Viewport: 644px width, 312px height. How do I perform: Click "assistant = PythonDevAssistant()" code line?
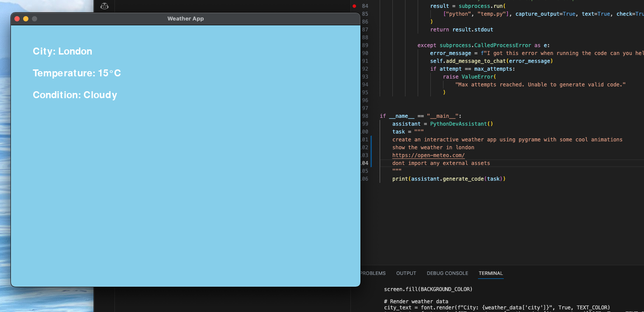[x=443, y=124]
